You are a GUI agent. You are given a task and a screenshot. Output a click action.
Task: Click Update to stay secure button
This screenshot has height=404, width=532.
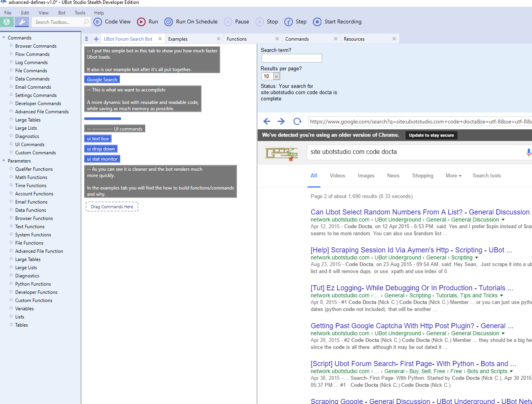pos(431,135)
